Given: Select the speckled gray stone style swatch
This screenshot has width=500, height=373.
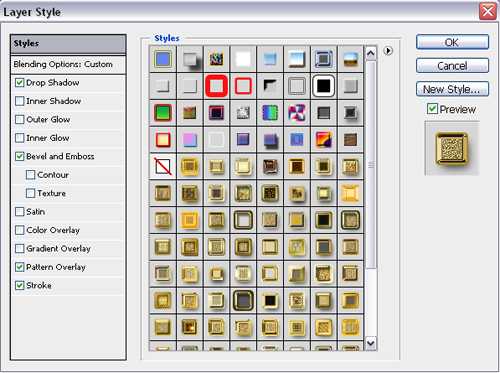Looking at the screenshot, I should 243,113.
